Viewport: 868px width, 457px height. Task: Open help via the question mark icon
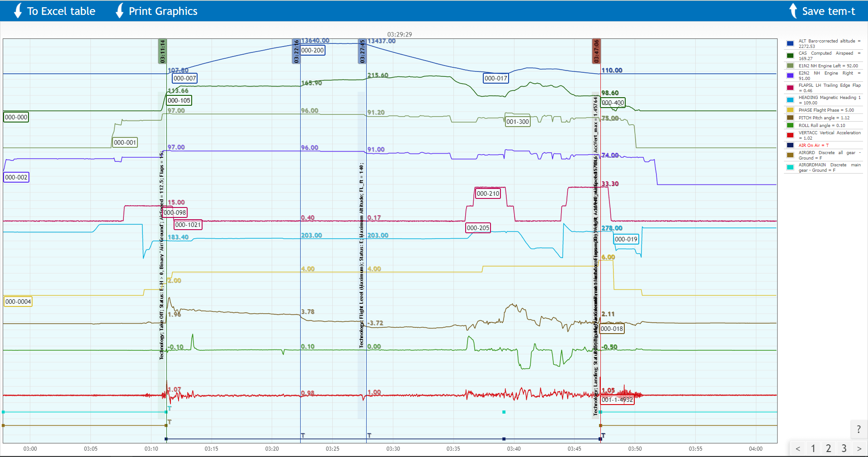(x=858, y=429)
